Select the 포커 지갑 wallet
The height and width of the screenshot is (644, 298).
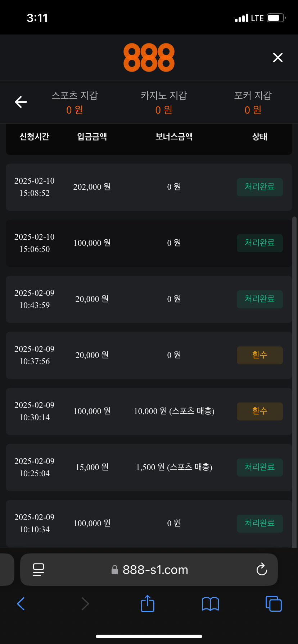coord(253,102)
